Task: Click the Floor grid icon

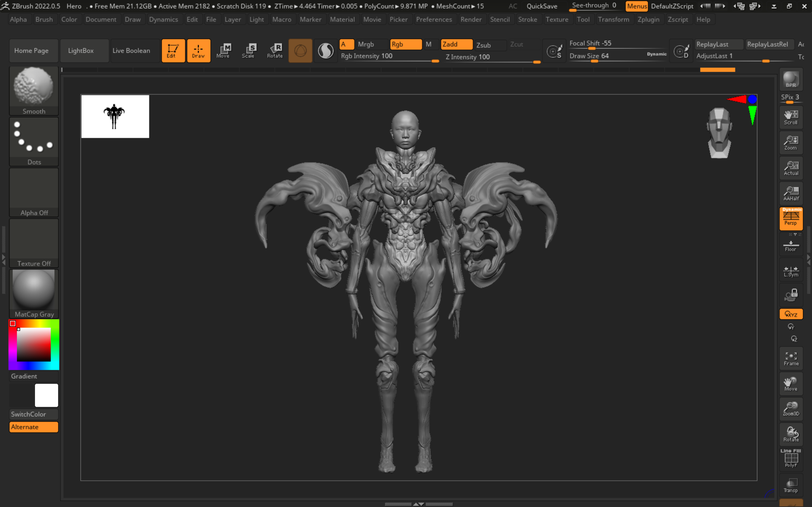Action: 790,246
